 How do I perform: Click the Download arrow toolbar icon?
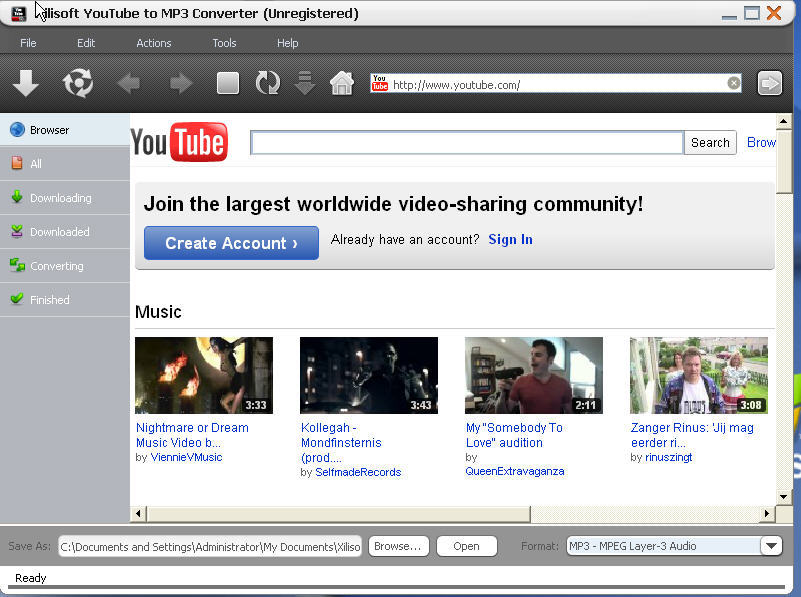click(25, 82)
